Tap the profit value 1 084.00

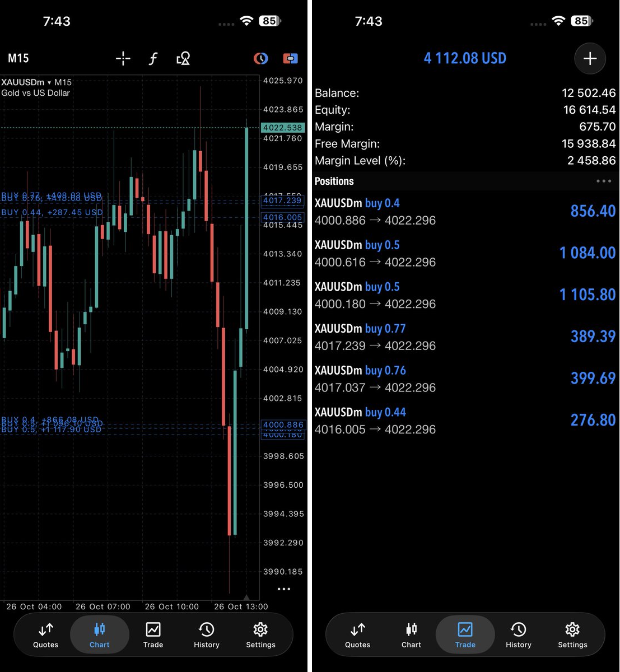588,253
